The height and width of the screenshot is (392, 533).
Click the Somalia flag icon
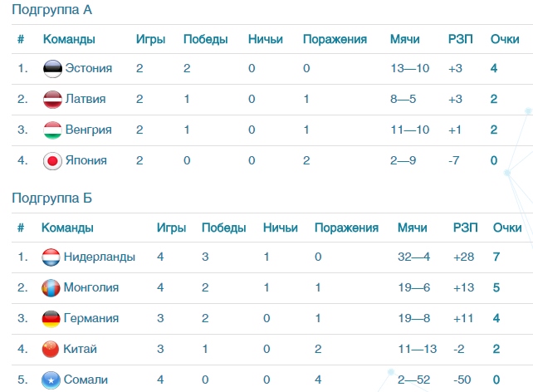(51, 380)
